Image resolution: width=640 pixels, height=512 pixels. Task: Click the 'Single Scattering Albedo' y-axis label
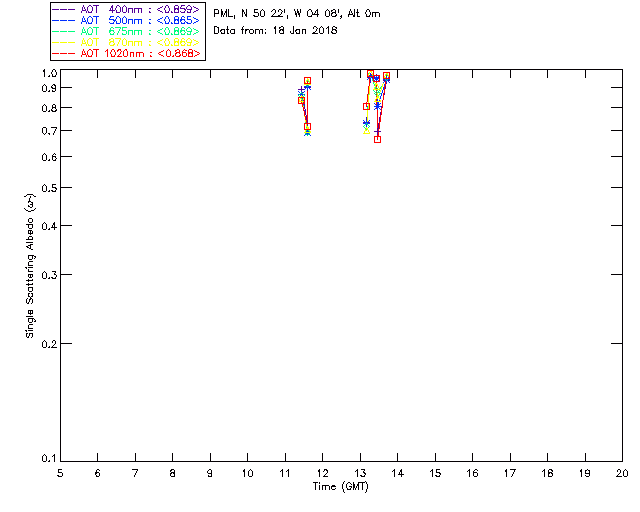click(x=30, y=266)
